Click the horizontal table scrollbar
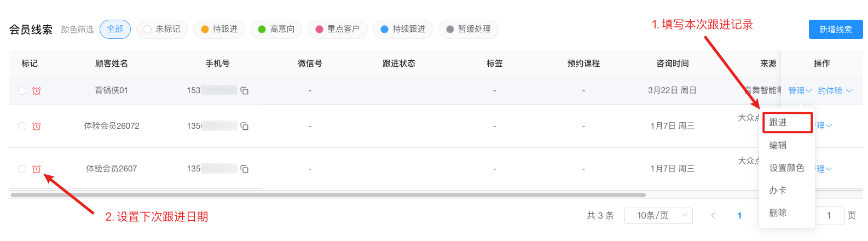 328,195
